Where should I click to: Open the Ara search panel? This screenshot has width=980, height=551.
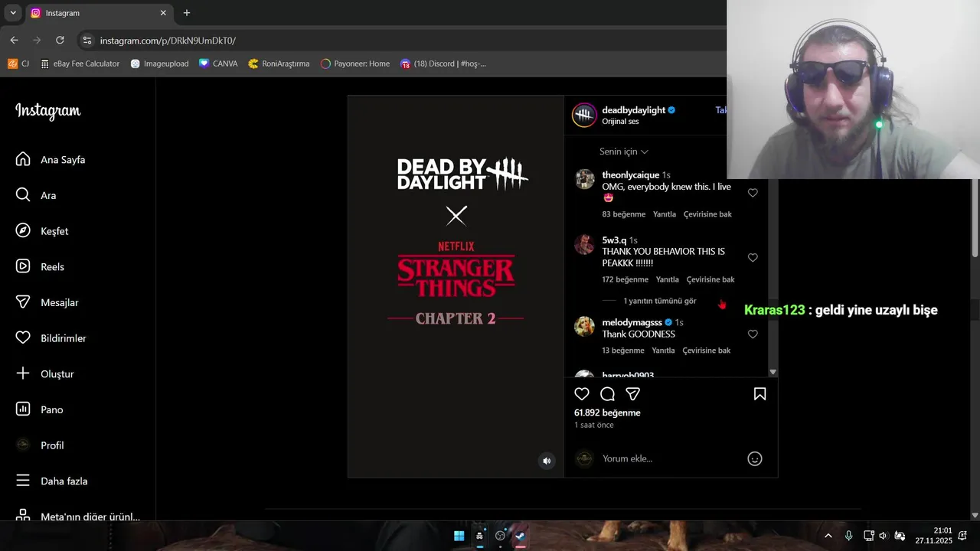(x=36, y=195)
